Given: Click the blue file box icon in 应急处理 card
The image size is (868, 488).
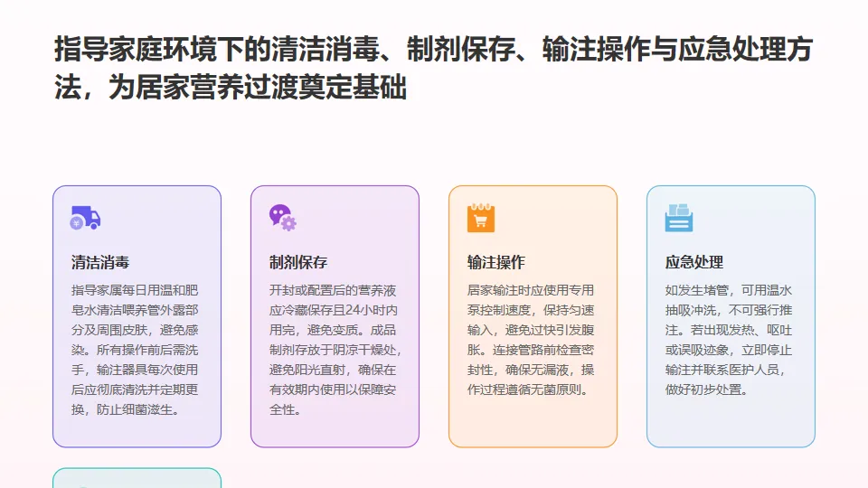Looking at the screenshot, I should tap(679, 218).
